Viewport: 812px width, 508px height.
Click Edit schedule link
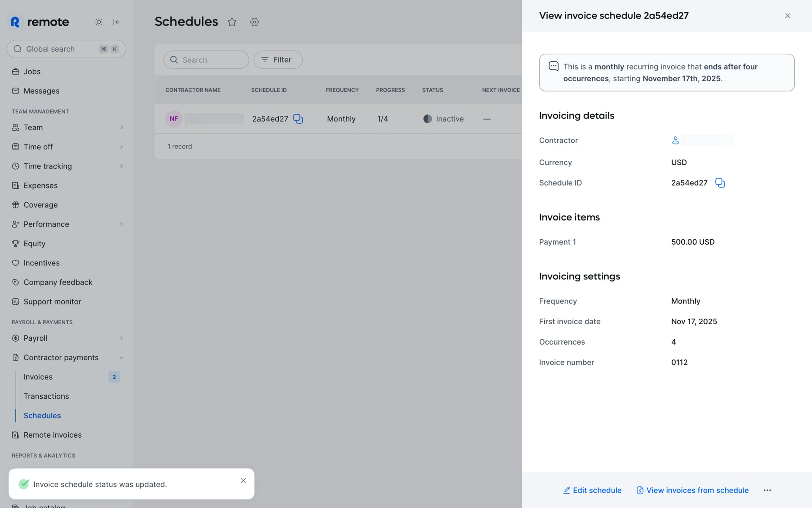pos(592,490)
